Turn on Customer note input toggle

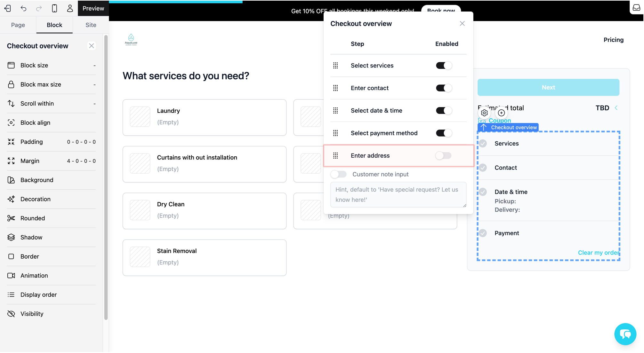(x=339, y=174)
